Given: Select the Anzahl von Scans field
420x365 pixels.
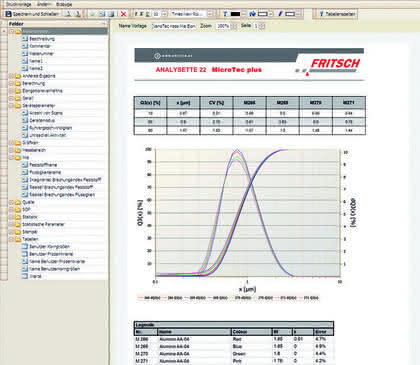Looking at the screenshot, I should (x=46, y=113).
